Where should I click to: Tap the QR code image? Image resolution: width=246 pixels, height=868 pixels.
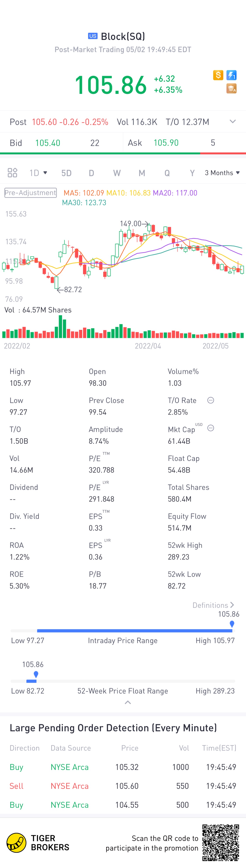click(221, 842)
